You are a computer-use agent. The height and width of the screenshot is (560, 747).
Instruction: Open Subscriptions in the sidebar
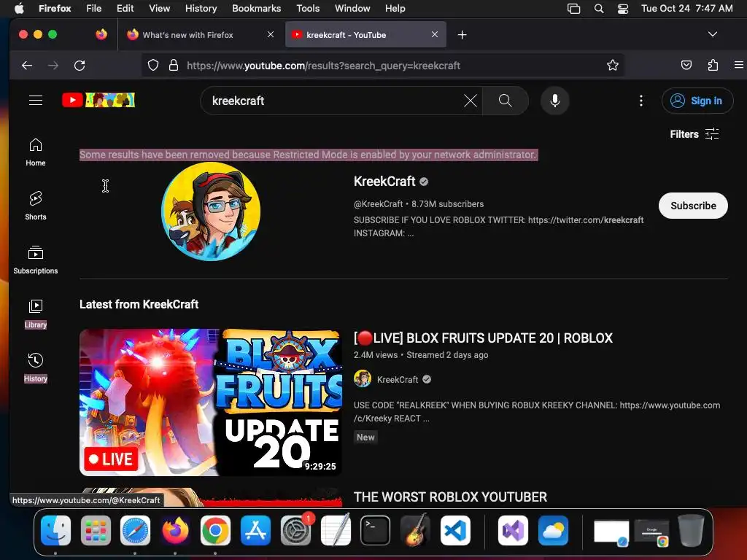pyautogui.click(x=36, y=260)
